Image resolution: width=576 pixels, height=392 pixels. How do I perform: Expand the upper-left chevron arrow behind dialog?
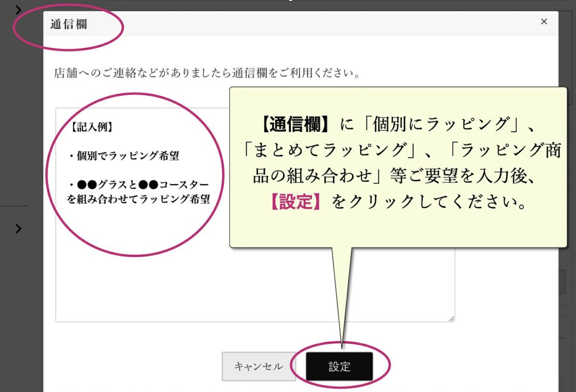(18, 10)
